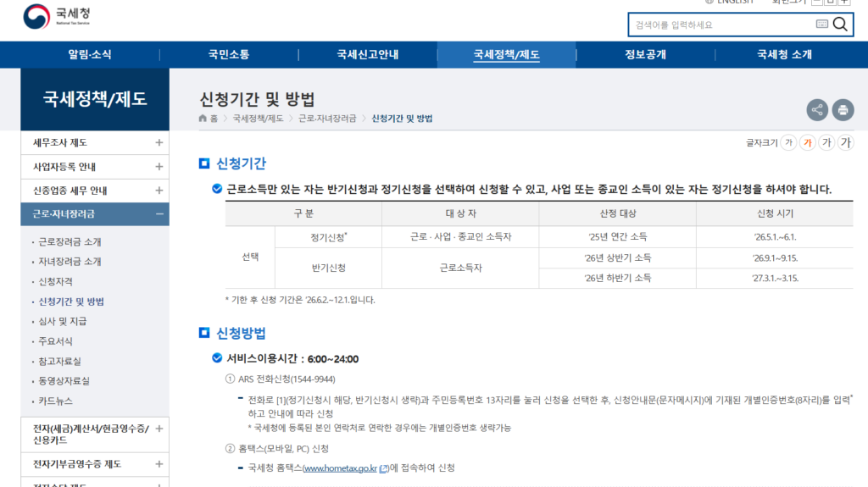Collapse the 근로·자녀장려금 sidebar section
The height and width of the screenshot is (487, 868).
pos(159,214)
